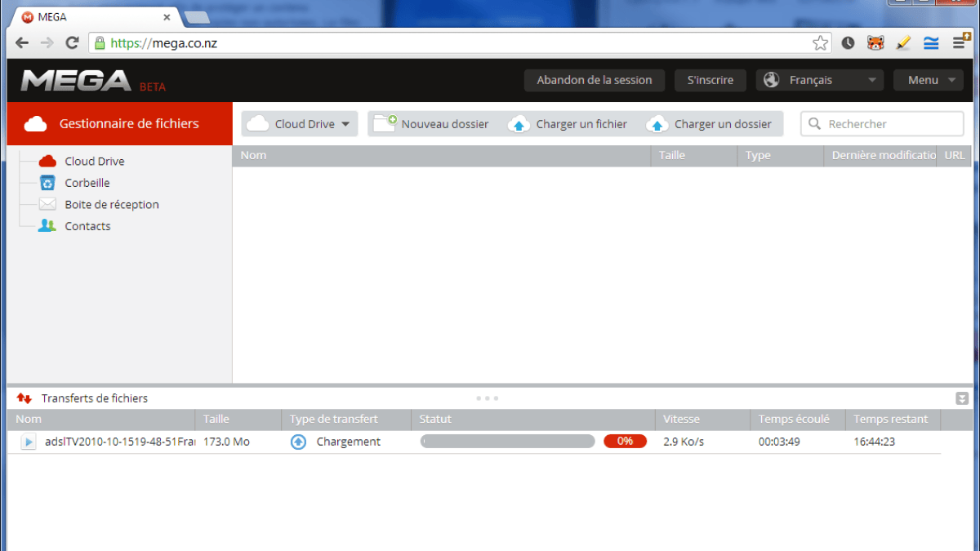Click the 173.0 Mo size value
Image resolution: width=980 pixels, height=551 pixels.
[x=226, y=442]
